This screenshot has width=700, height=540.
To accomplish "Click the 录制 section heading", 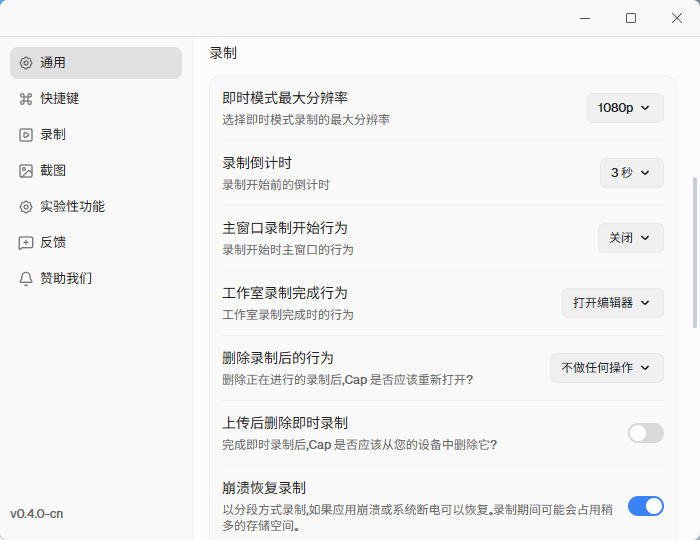I will [x=223, y=53].
